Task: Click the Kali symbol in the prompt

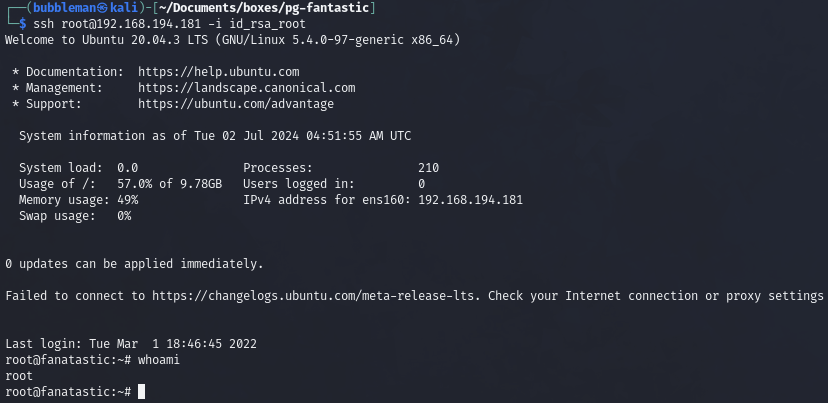Action: pos(100,8)
